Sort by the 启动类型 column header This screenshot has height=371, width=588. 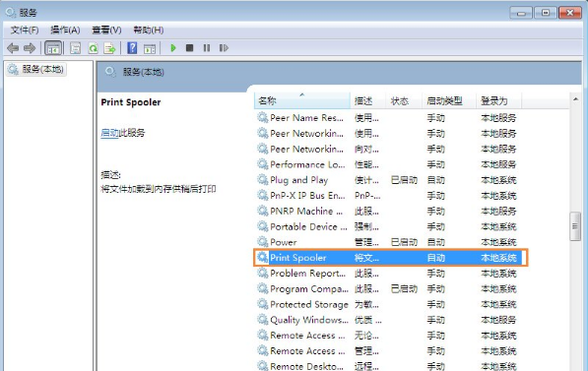pyautogui.click(x=449, y=100)
